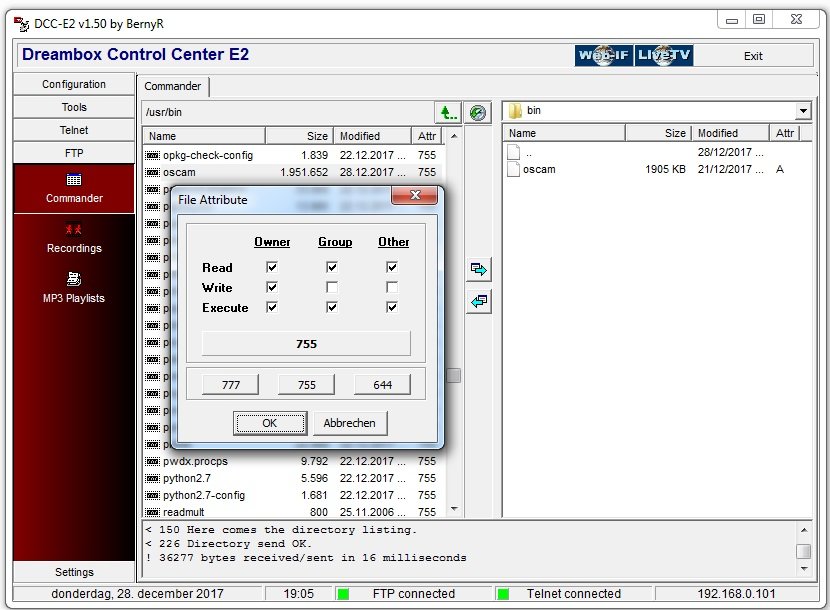Expand the local bin folder dropdown
The height and width of the screenshot is (610, 830).
803,112
